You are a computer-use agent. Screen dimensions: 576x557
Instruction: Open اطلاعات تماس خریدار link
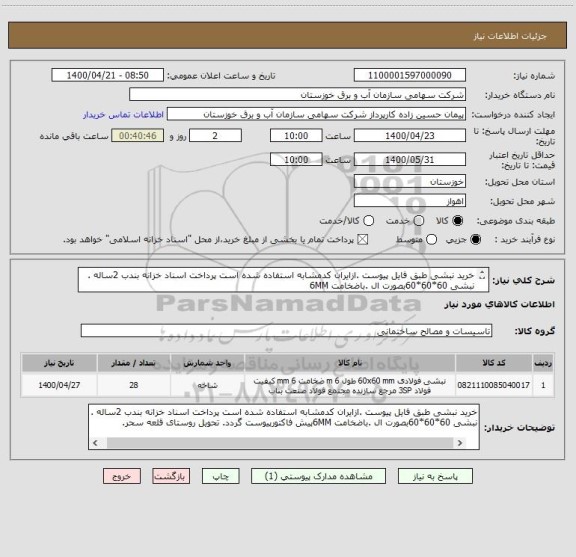point(123,115)
